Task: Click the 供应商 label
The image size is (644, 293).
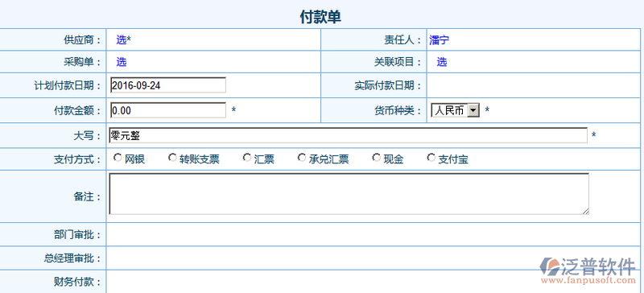Action: coord(82,40)
